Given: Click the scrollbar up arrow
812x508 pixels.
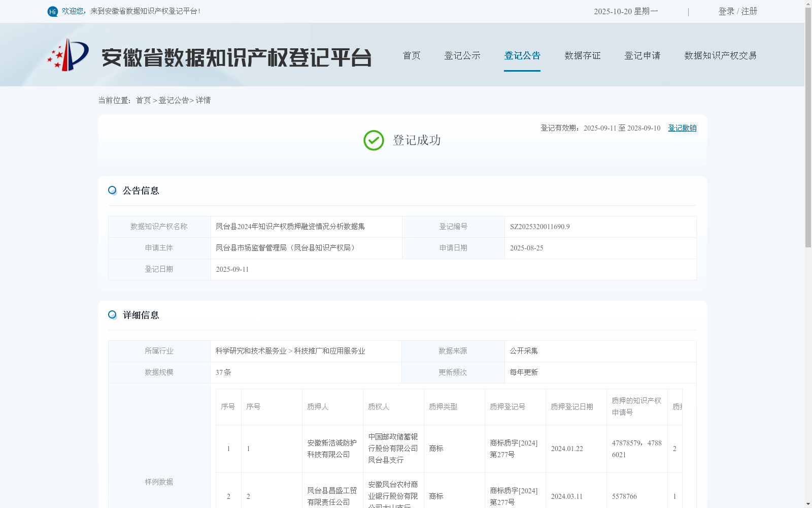Looking at the screenshot, I should 808,3.
